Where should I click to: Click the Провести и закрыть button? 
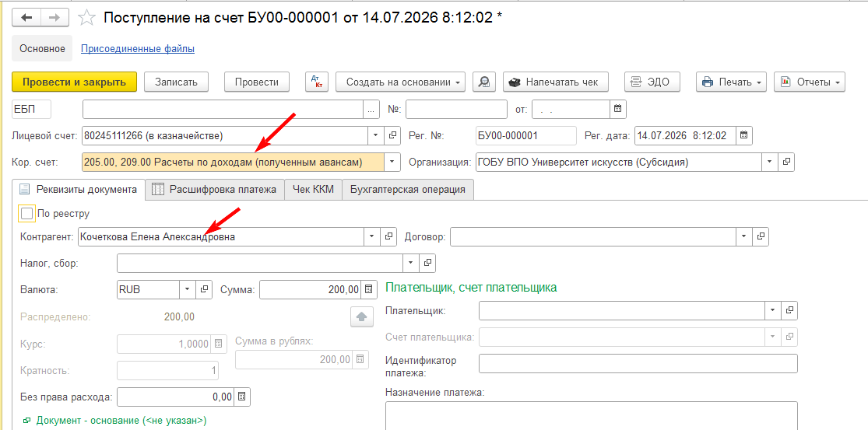(x=74, y=82)
